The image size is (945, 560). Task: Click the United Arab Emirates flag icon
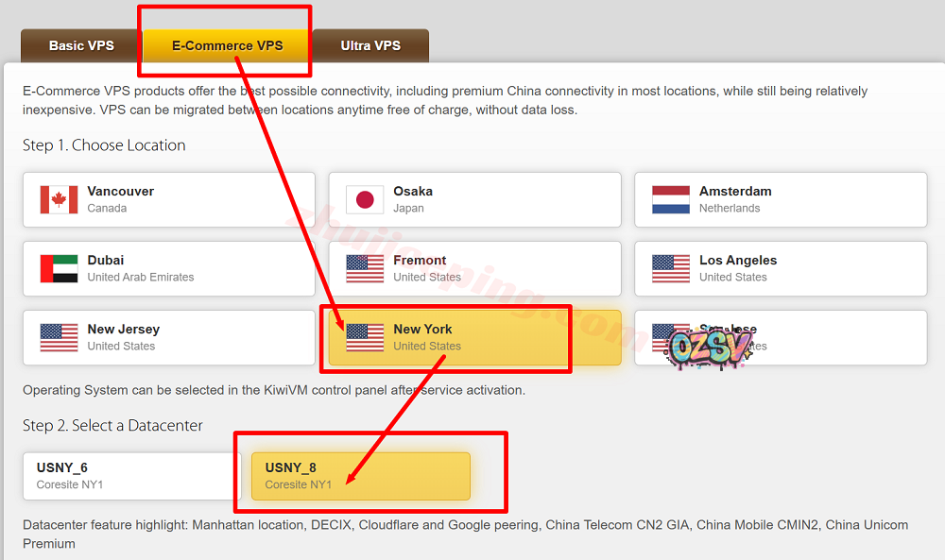point(59,268)
